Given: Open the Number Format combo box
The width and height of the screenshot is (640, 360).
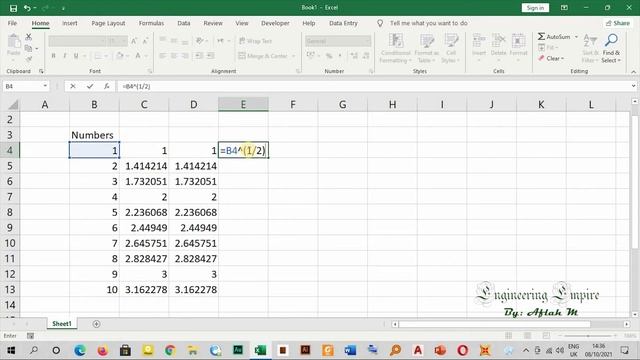Looking at the screenshot, I should pyautogui.click(x=338, y=41).
